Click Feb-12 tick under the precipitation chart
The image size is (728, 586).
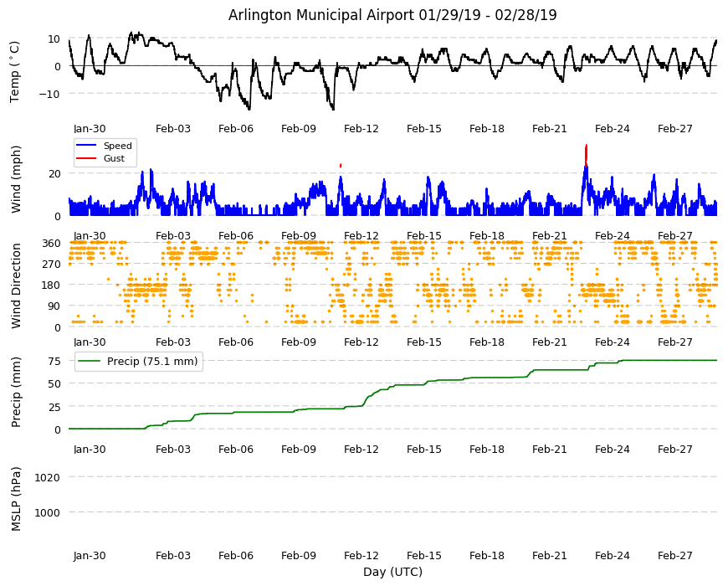pyautogui.click(x=361, y=449)
